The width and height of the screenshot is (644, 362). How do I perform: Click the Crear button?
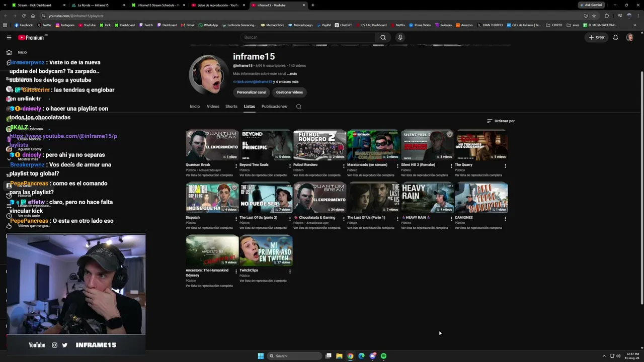coord(597,37)
